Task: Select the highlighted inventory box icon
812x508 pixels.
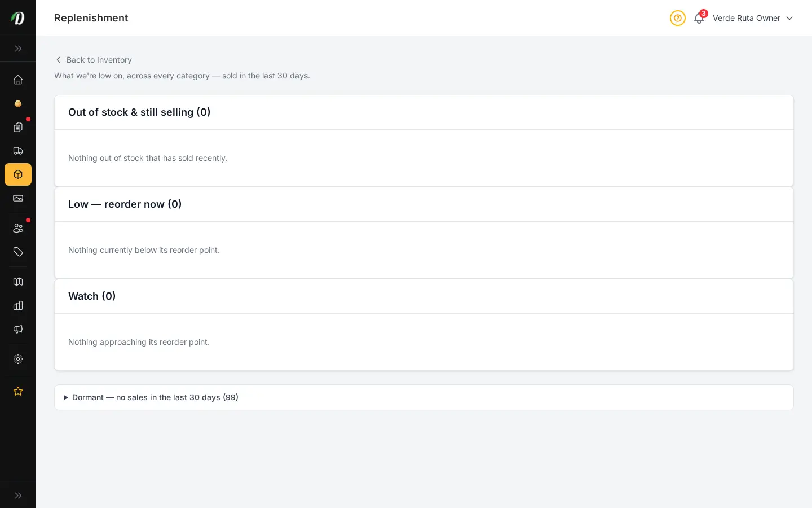Action: pyautogui.click(x=18, y=174)
